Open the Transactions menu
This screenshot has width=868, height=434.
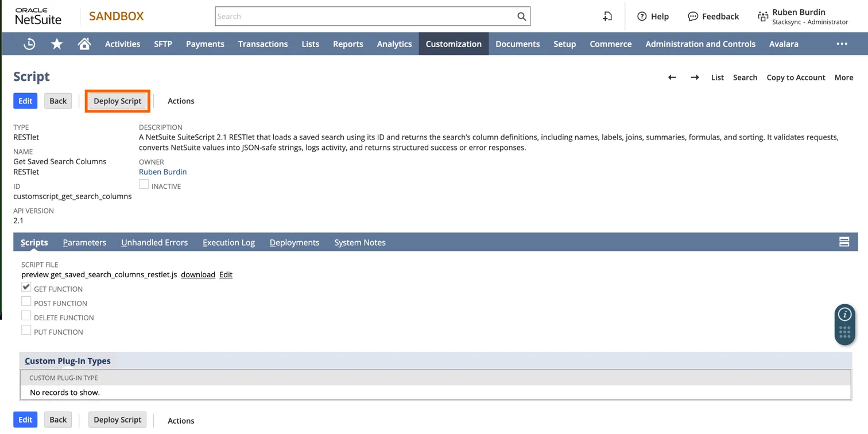[x=263, y=44]
